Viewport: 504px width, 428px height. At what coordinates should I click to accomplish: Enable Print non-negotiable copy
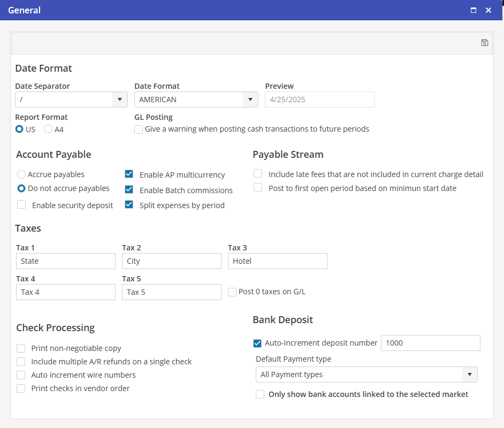click(21, 348)
